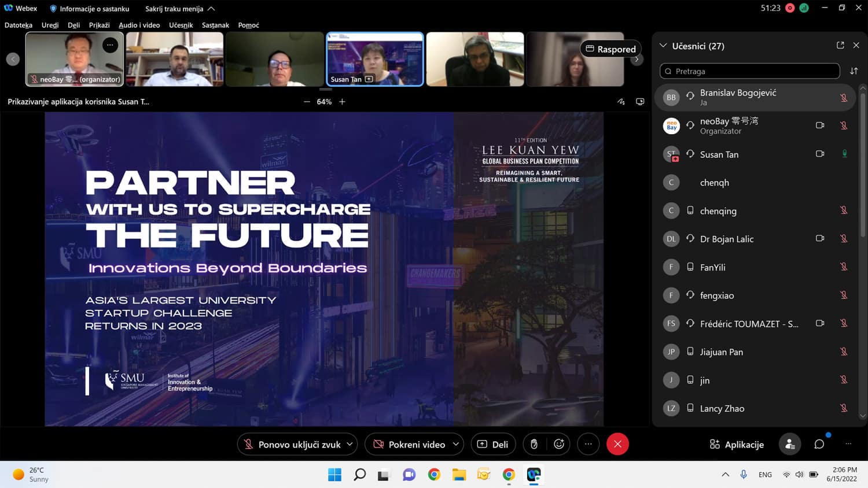Viewport: 868px width, 488px height.
Task: Select Susan Tan's video thumbnail
Action: (x=375, y=59)
